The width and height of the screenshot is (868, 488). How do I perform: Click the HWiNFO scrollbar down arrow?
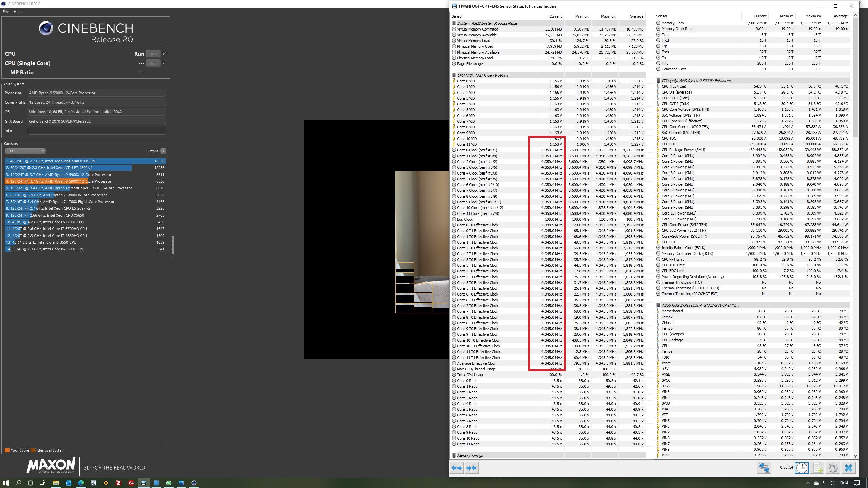[855, 456]
